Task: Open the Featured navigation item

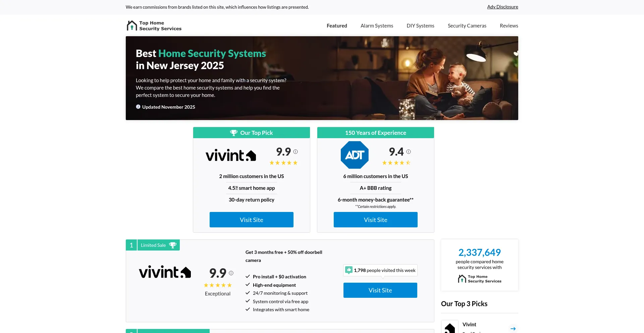Action: click(x=337, y=26)
